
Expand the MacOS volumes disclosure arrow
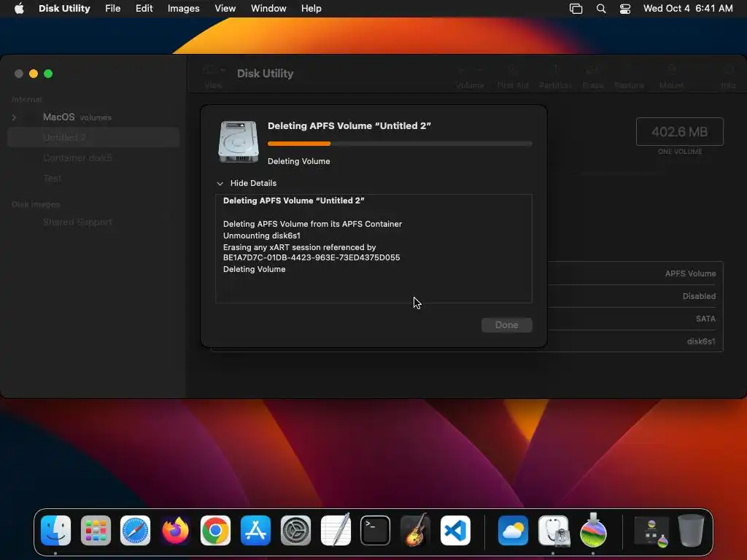15,117
